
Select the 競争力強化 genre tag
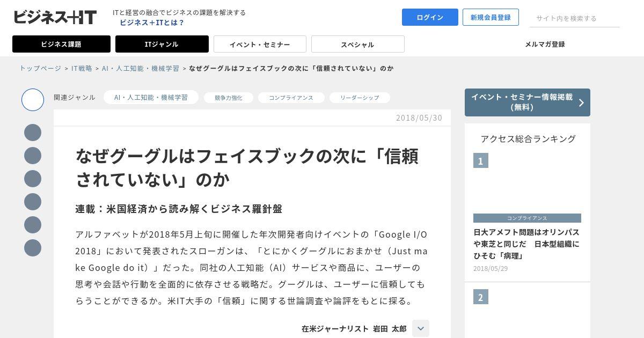pos(229,98)
